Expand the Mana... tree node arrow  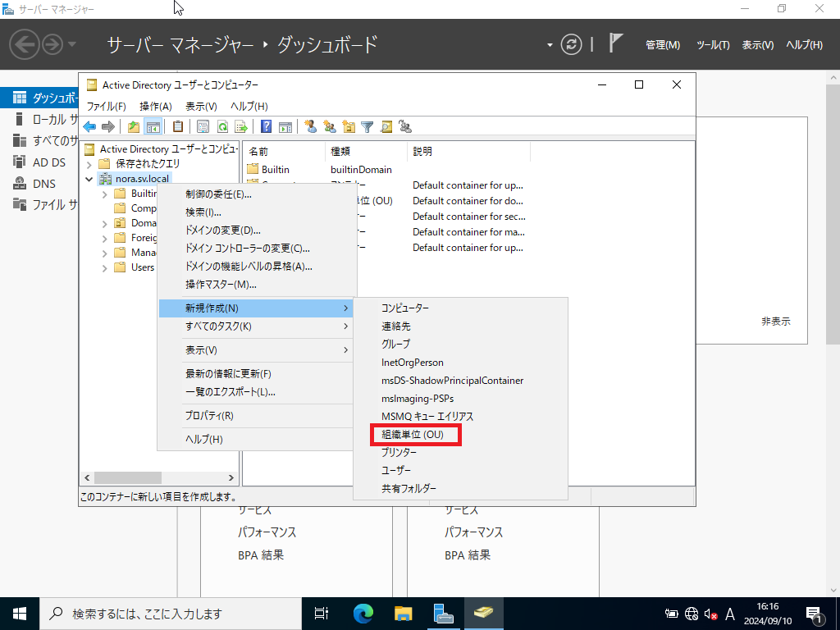click(104, 253)
